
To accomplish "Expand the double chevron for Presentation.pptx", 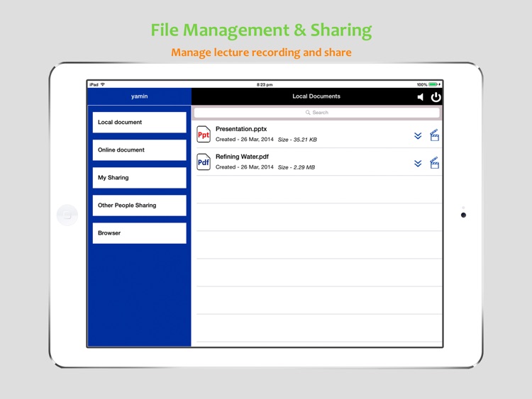I will pos(418,136).
